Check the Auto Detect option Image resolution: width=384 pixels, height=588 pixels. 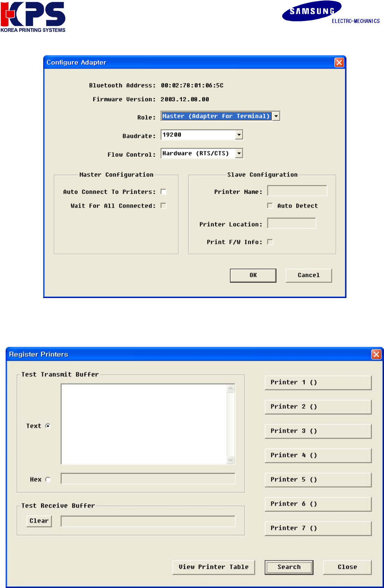[x=270, y=206]
